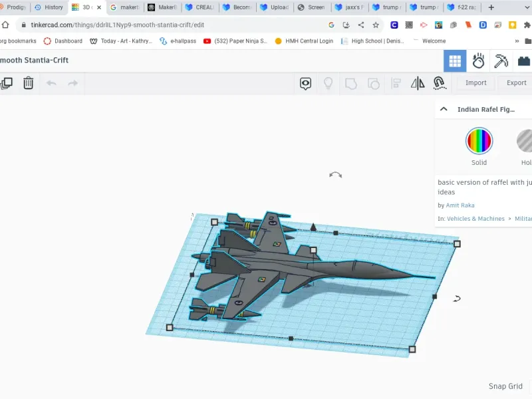Click the Group shapes icon
The width and height of the screenshot is (532, 399).
pyautogui.click(x=351, y=84)
